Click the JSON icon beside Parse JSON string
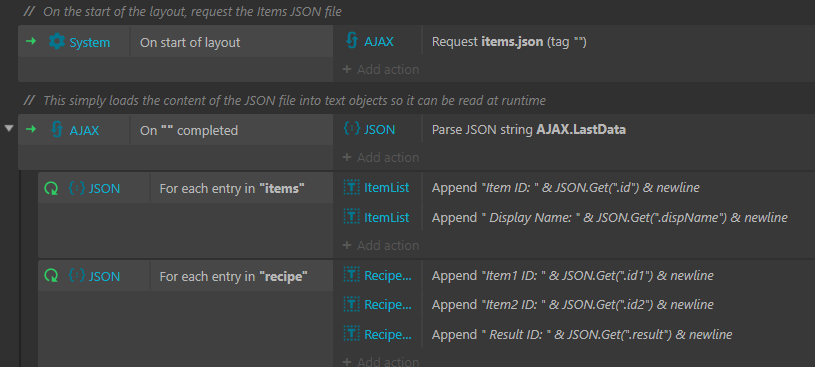 tap(352, 129)
